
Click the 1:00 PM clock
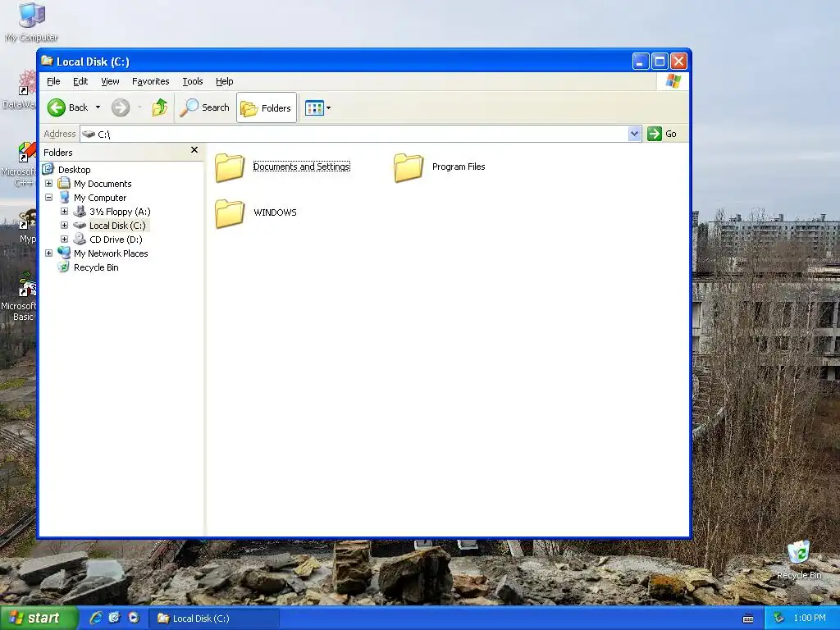click(x=810, y=619)
